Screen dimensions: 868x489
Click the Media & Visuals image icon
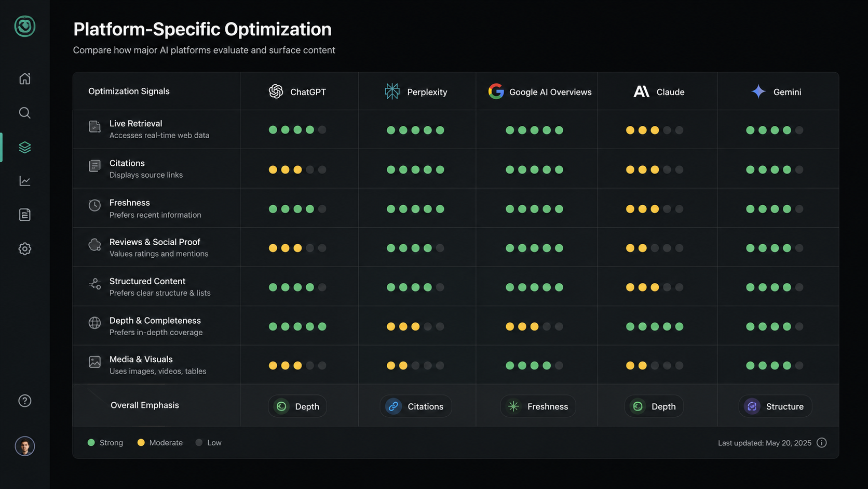click(x=94, y=362)
